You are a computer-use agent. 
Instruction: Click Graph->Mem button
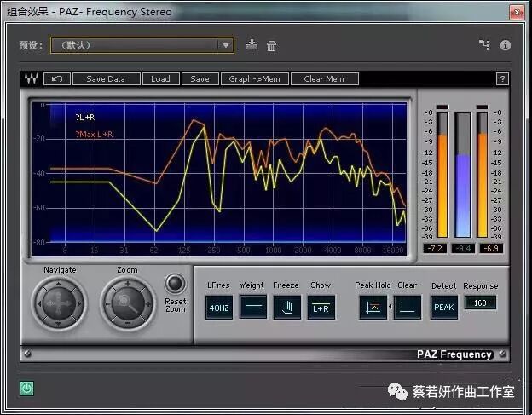[254, 78]
